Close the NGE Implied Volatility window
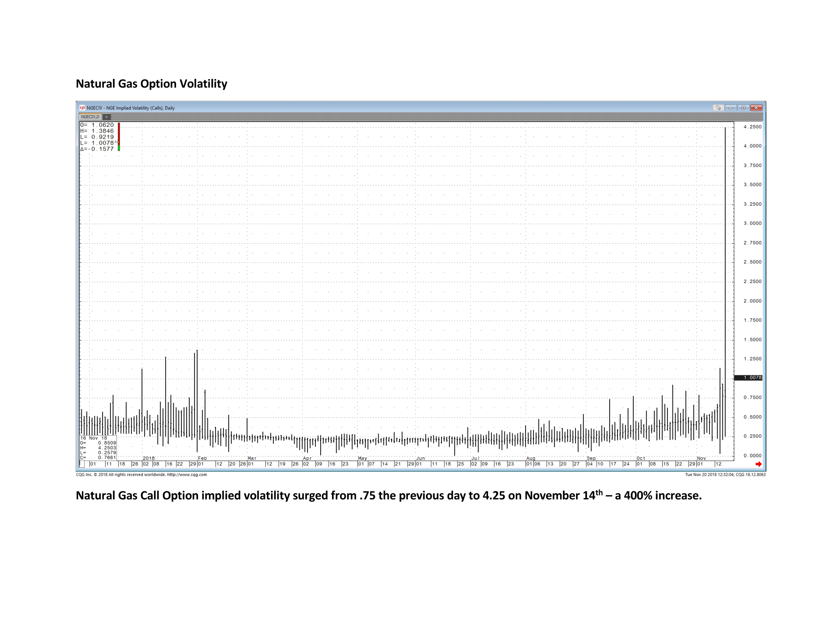This screenshot has height=644, width=833. point(757,108)
